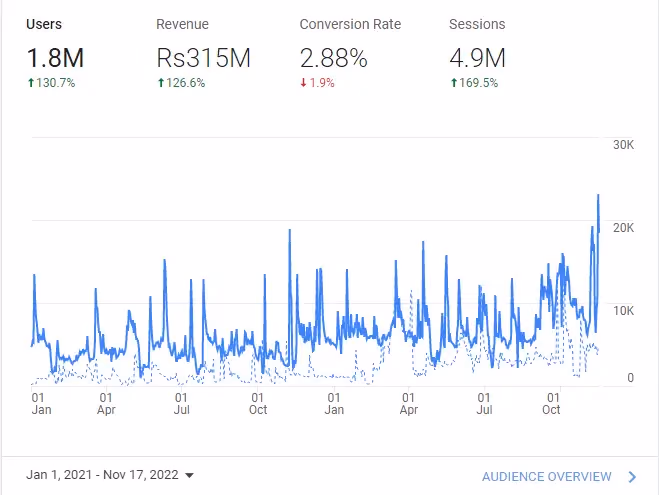Click the chevron next to Audience Overview

click(x=632, y=477)
